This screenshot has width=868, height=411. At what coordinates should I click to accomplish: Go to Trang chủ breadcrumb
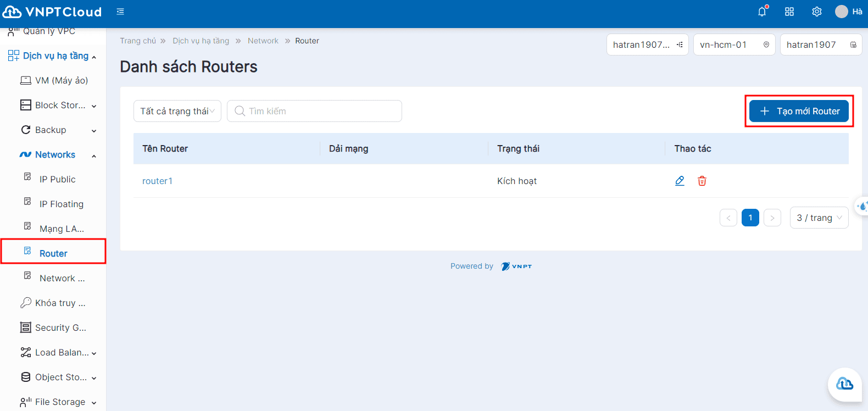tap(138, 41)
